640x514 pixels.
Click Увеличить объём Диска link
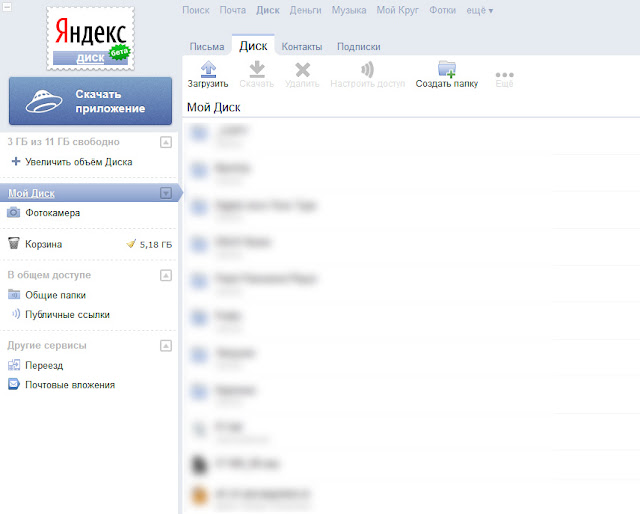coord(79,162)
